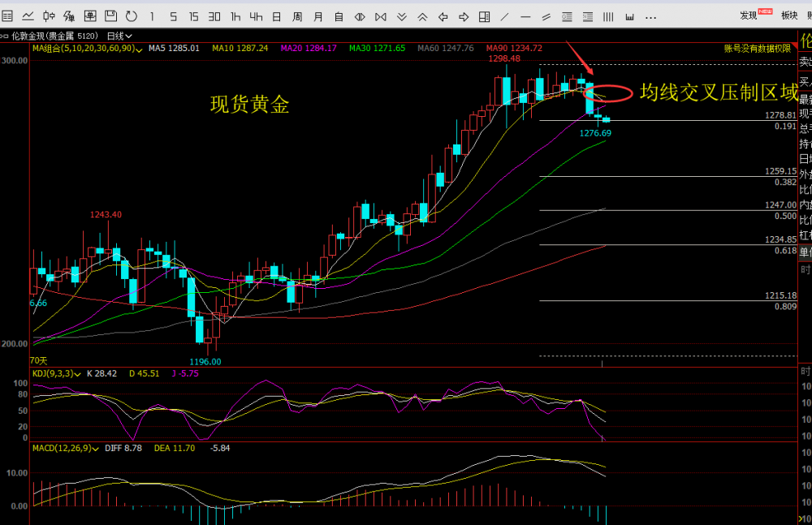This screenshot has height=525, width=812.
Task: Select the custom '自' period
Action: tap(339, 17)
